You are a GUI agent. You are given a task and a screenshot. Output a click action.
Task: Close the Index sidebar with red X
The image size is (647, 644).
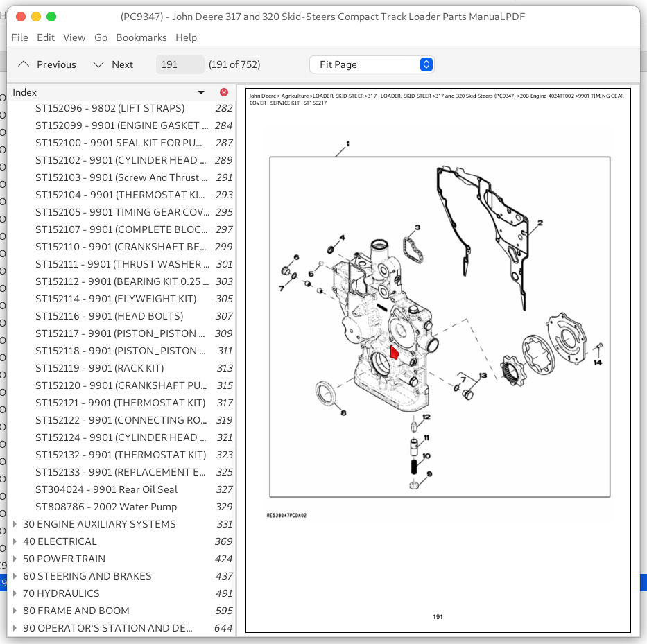[224, 92]
